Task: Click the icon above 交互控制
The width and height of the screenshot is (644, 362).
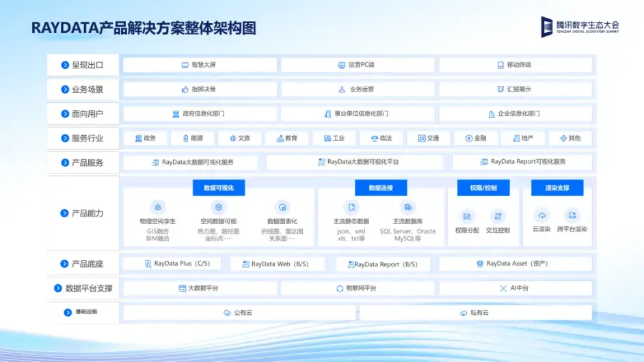Action: tap(498, 216)
